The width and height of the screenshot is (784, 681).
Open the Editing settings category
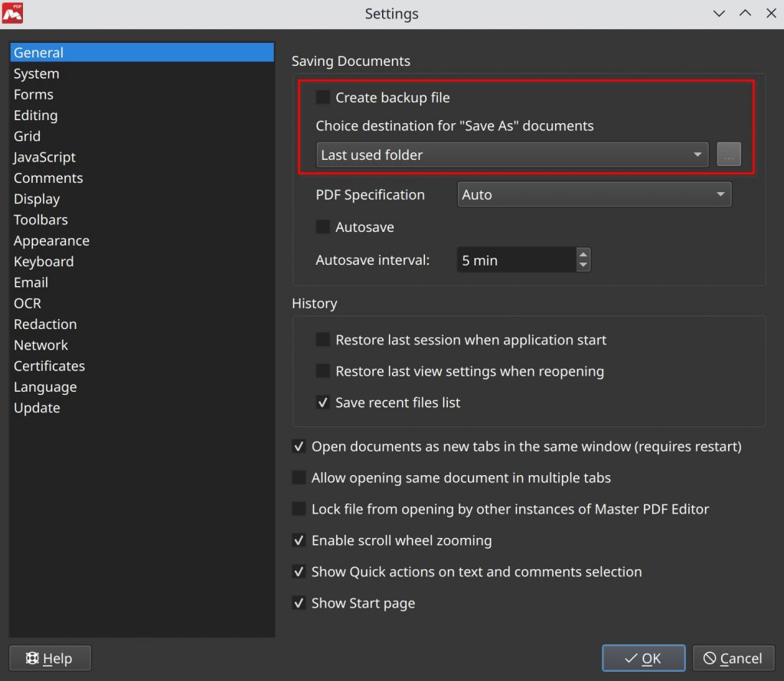pyautogui.click(x=142, y=116)
